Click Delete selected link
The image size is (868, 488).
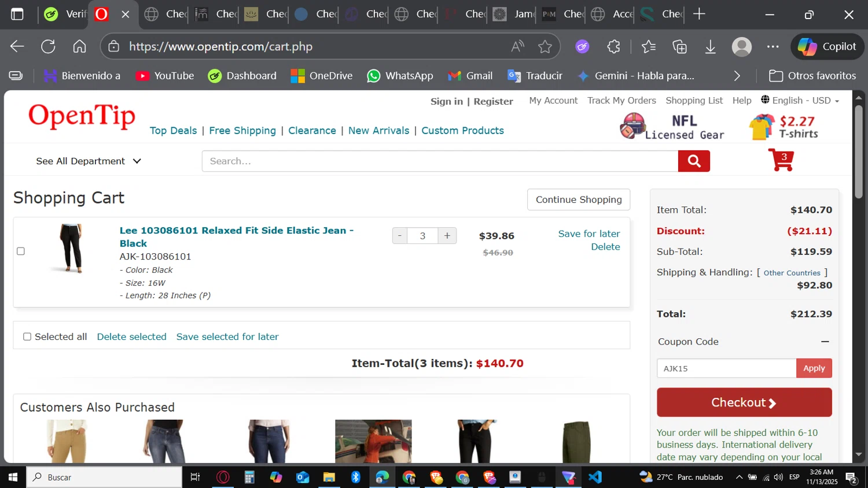(x=131, y=337)
